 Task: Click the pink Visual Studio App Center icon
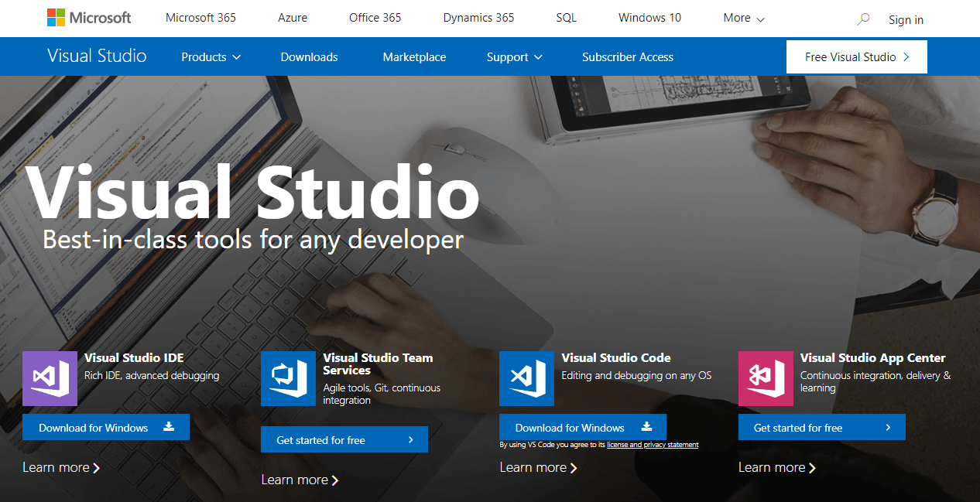(x=766, y=378)
